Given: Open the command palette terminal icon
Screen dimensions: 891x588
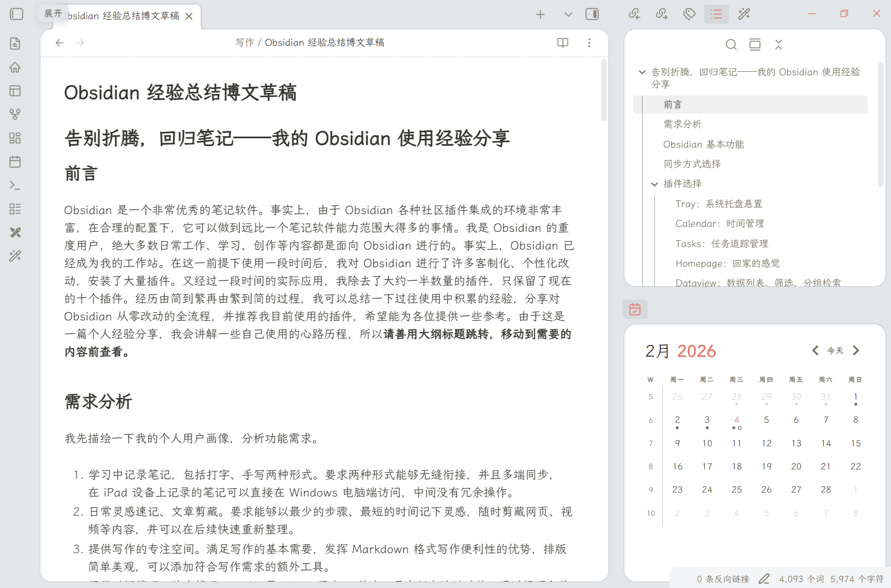Looking at the screenshot, I should 15,186.
